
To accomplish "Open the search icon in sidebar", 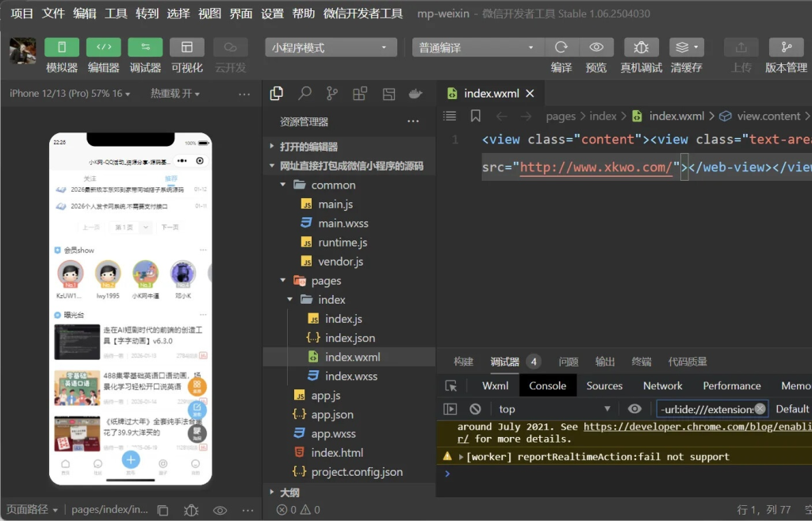I will pos(304,94).
